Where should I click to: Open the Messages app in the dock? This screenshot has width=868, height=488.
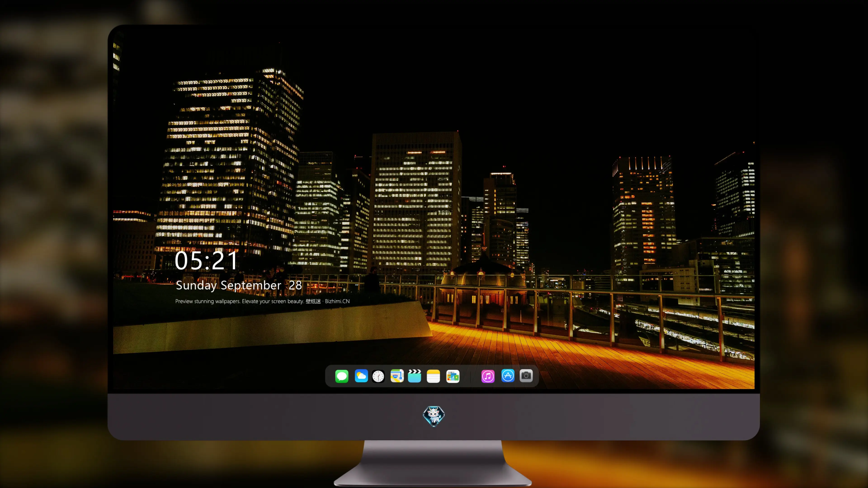pos(342,376)
